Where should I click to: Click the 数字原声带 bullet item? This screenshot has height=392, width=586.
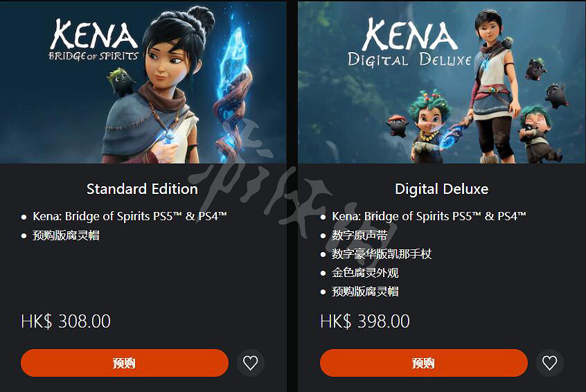359,235
